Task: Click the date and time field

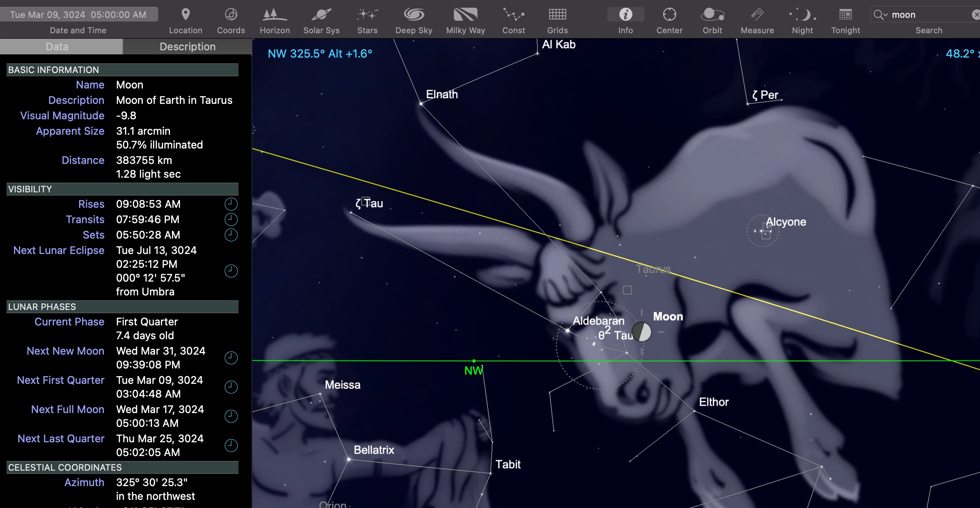Action: [78, 15]
